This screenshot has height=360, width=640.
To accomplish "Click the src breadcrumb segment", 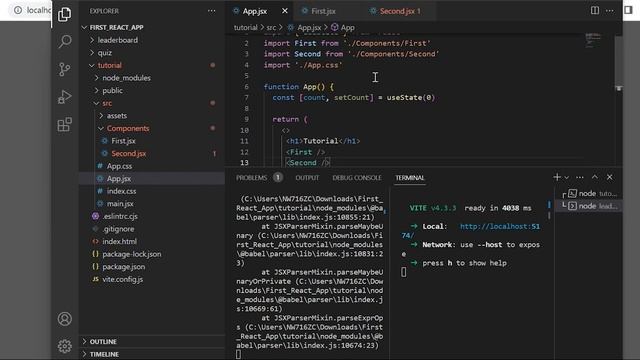I will pyautogui.click(x=271, y=28).
